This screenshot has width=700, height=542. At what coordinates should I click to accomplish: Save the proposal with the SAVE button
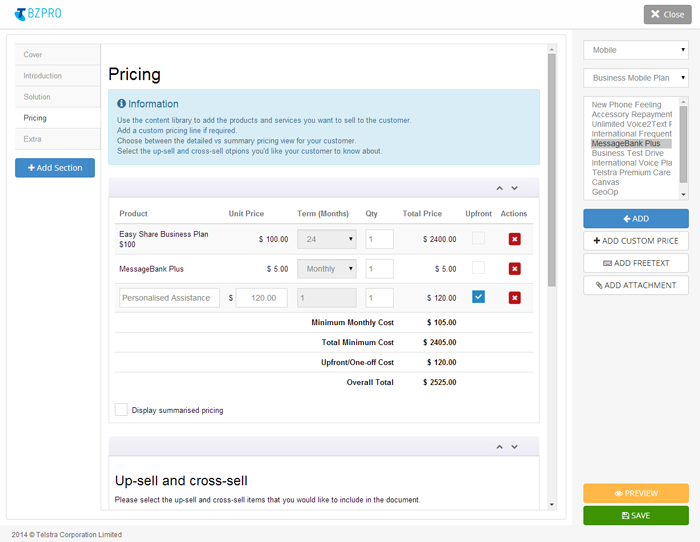pyautogui.click(x=635, y=515)
